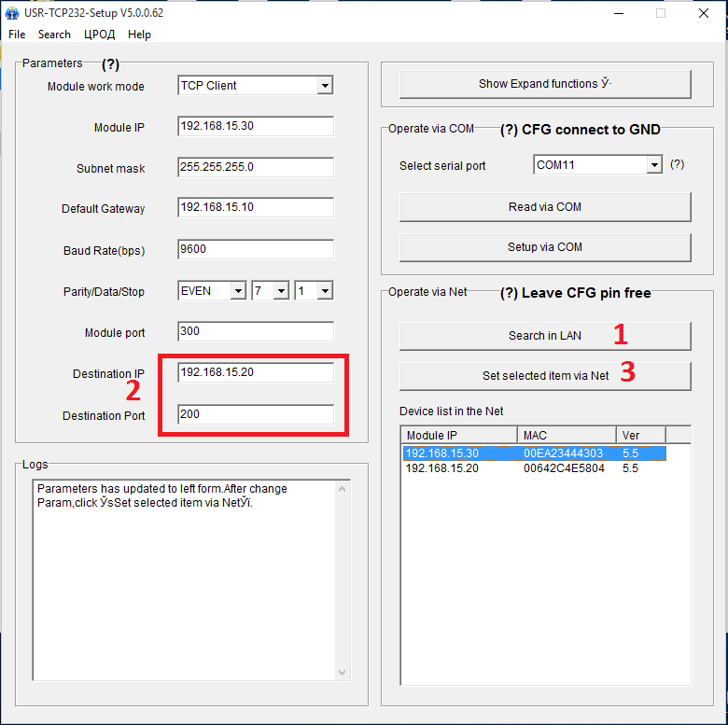Click the Destination IP input field
Screen dimensions: 728x725
255,372
